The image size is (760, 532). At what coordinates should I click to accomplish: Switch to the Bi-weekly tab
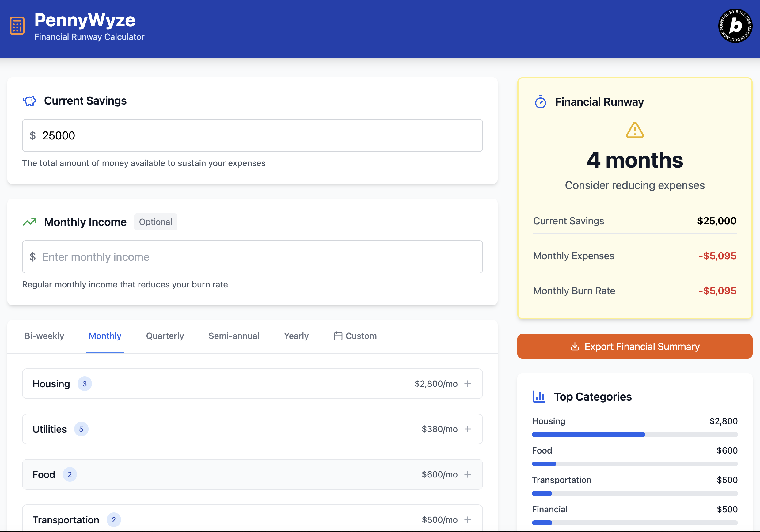(44, 336)
